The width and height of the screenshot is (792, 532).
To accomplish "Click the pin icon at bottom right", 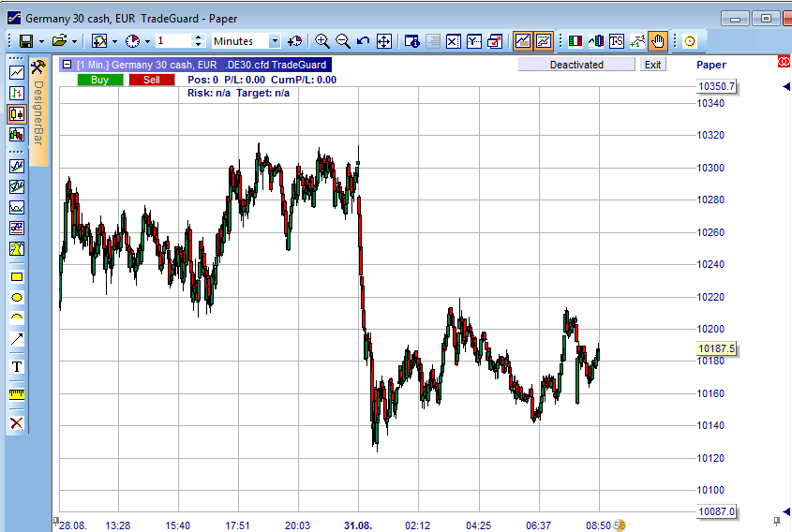I will 777,522.
